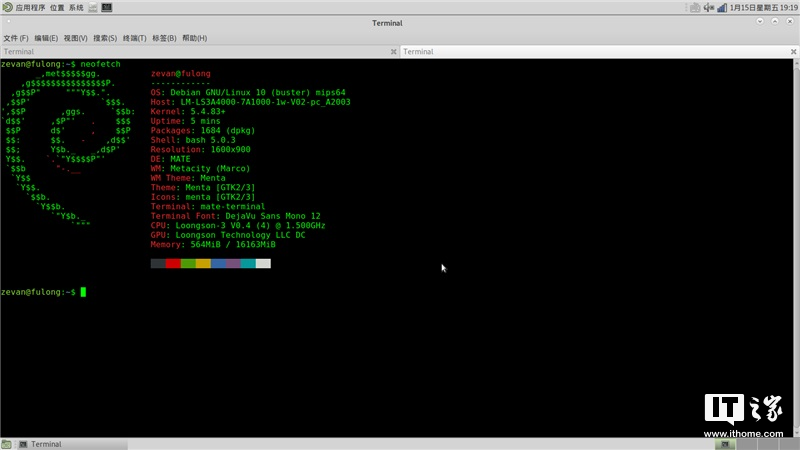This screenshot has width=800, height=450.
Task: Click the 'WM Theme: Menta' line
Action: coord(188,178)
